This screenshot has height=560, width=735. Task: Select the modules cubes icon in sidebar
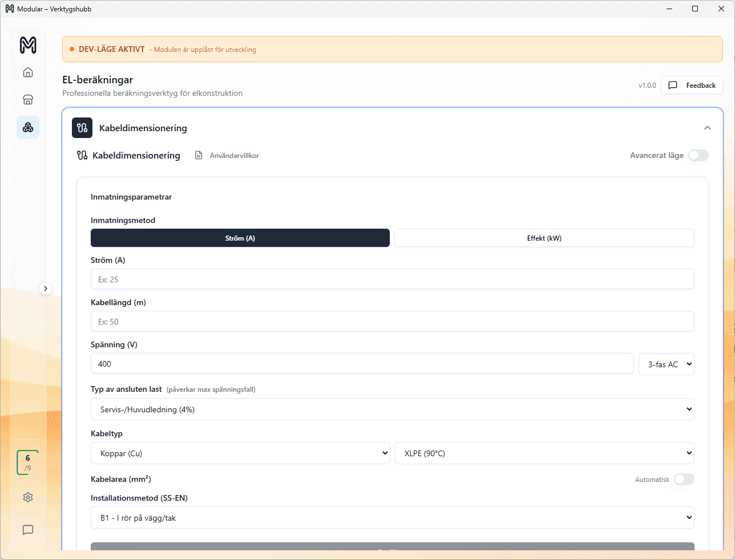click(x=28, y=127)
